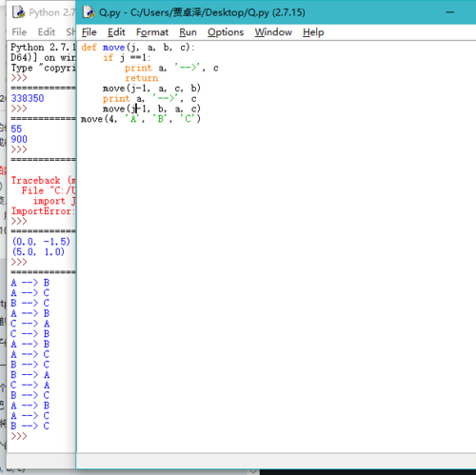The image size is (476, 475).
Task: Click shell output '900'
Action: tap(19, 139)
